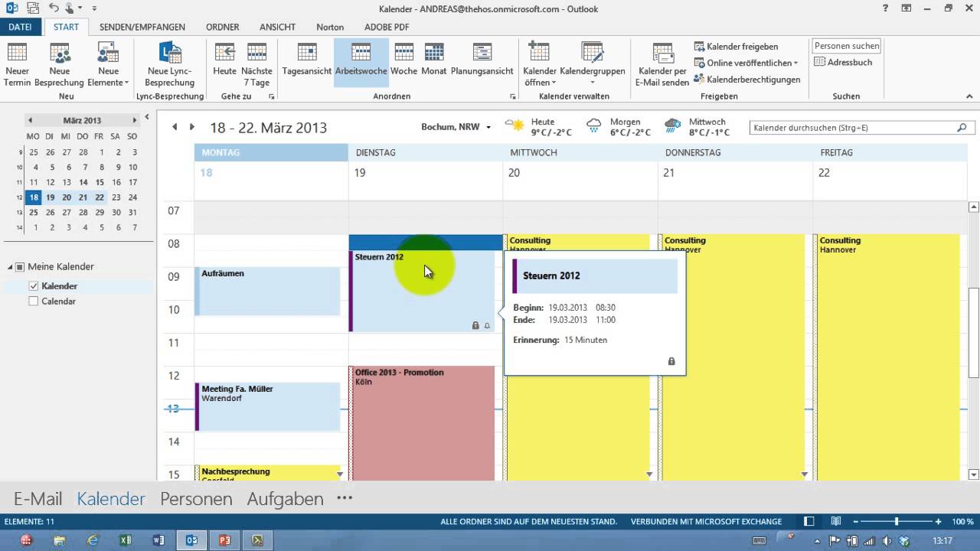
Task: Select the Aufräumen appointment
Action: click(267, 291)
